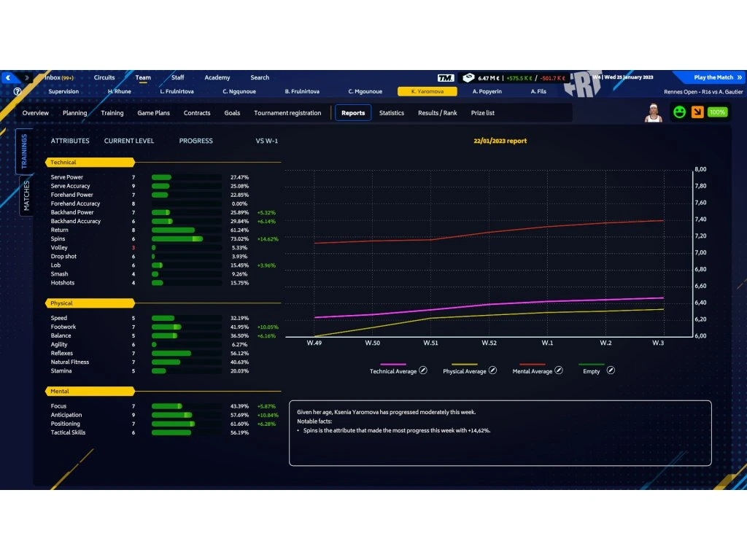Select player K. Yaromova tab

point(427,91)
